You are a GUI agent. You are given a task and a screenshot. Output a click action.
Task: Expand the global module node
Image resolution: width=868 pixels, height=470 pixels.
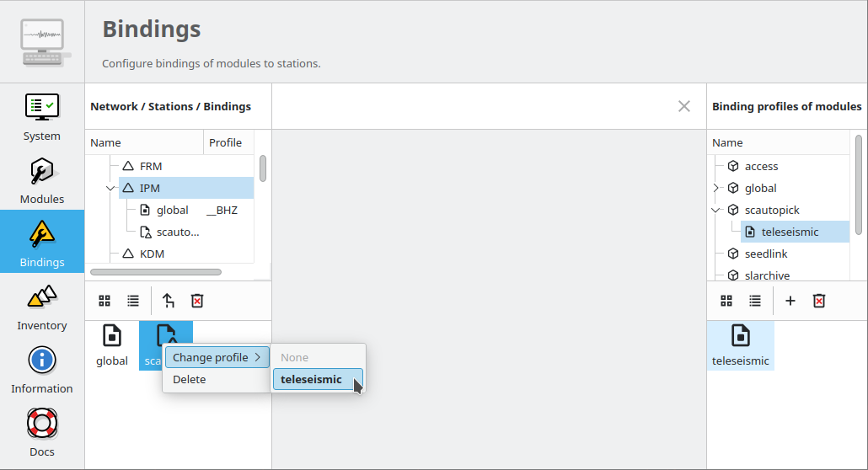click(x=716, y=188)
